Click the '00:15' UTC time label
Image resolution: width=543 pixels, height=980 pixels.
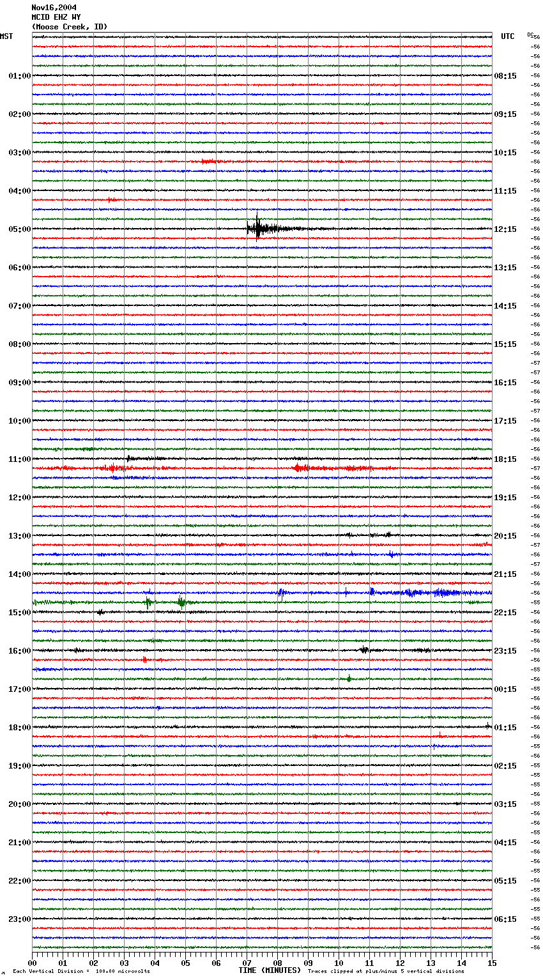click(505, 689)
